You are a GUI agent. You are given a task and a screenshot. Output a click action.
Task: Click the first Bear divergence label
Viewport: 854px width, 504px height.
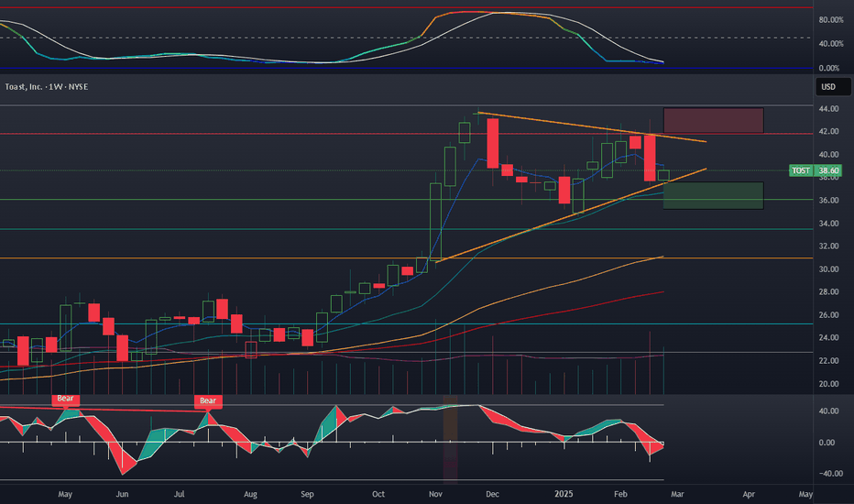pyautogui.click(x=65, y=399)
